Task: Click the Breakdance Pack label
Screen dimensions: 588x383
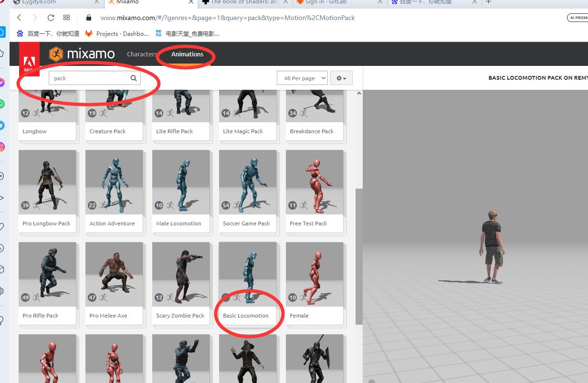Action: [x=312, y=131]
